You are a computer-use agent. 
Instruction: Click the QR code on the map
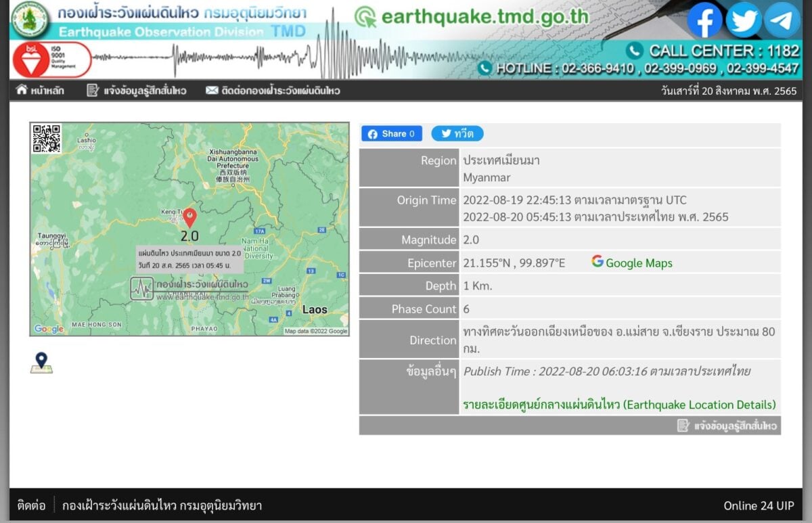pyautogui.click(x=47, y=138)
